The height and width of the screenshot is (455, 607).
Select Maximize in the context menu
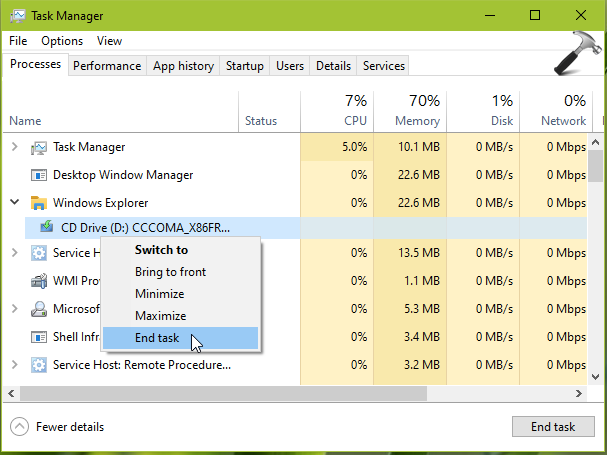tap(181, 316)
